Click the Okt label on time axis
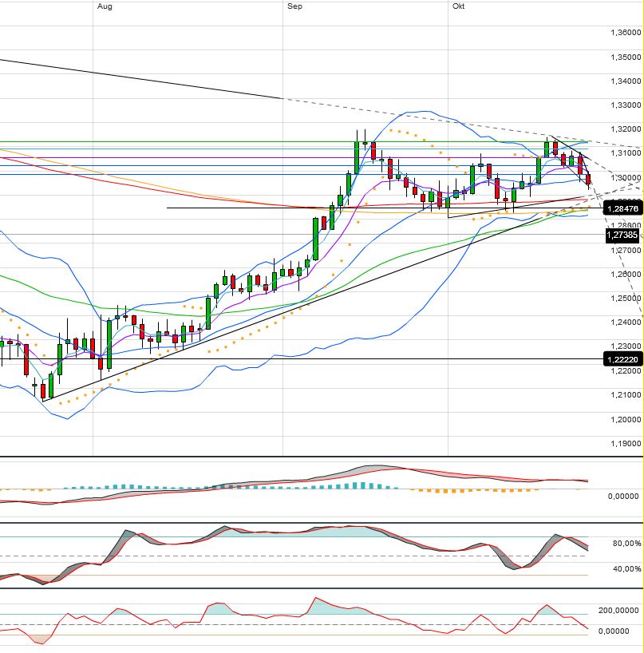Image resolution: width=644 pixels, height=653 pixels. (x=458, y=6)
